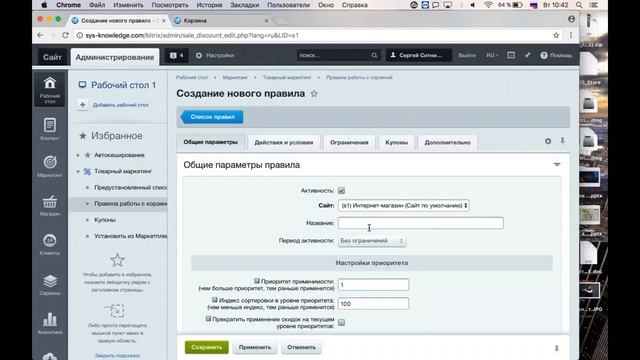The image size is (640, 360).
Task: Open the Контент sidebar section
Action: tap(50, 129)
